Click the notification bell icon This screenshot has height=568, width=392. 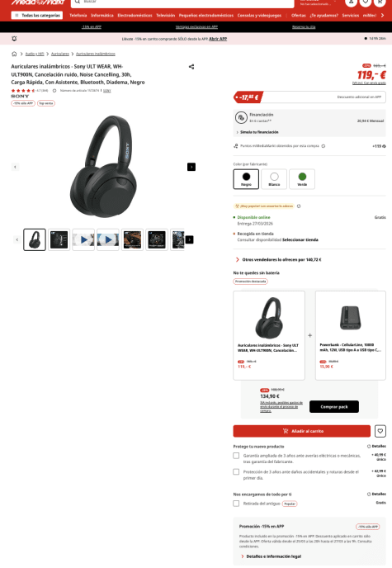[x=14, y=39]
